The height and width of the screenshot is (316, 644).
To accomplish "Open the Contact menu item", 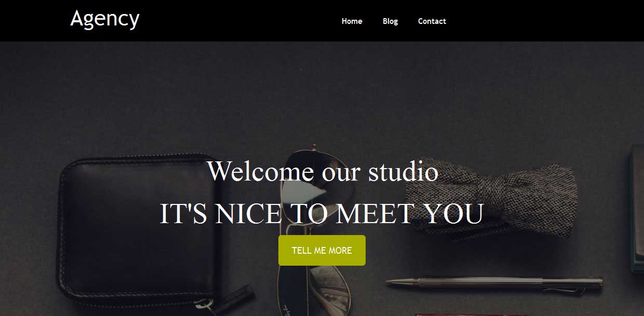I will (432, 21).
